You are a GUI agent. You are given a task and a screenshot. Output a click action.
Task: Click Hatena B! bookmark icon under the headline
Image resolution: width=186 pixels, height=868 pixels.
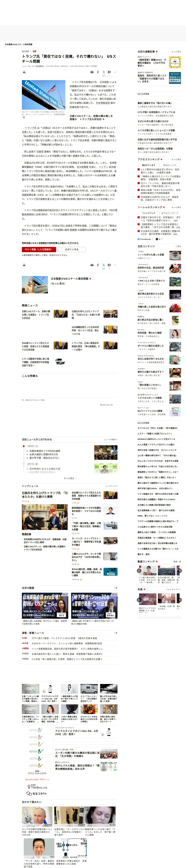pyautogui.click(x=109, y=72)
